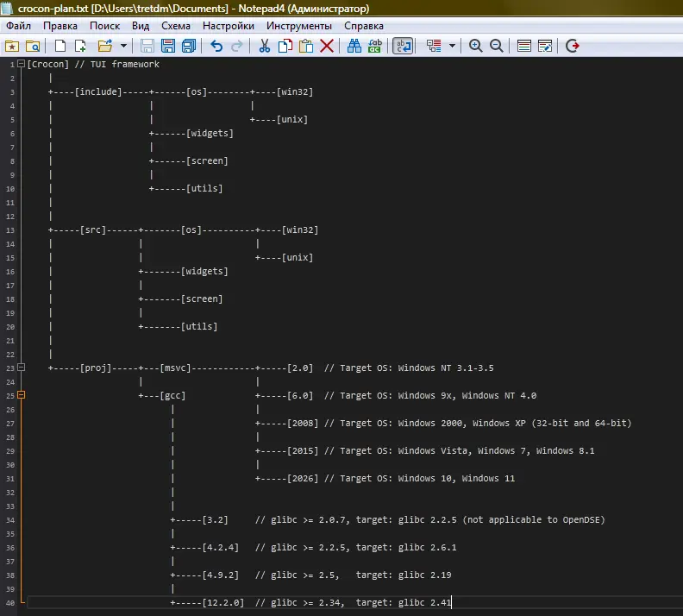Screen dimensions: 683x616
Task: Open the Справка menu
Action: coord(364,26)
